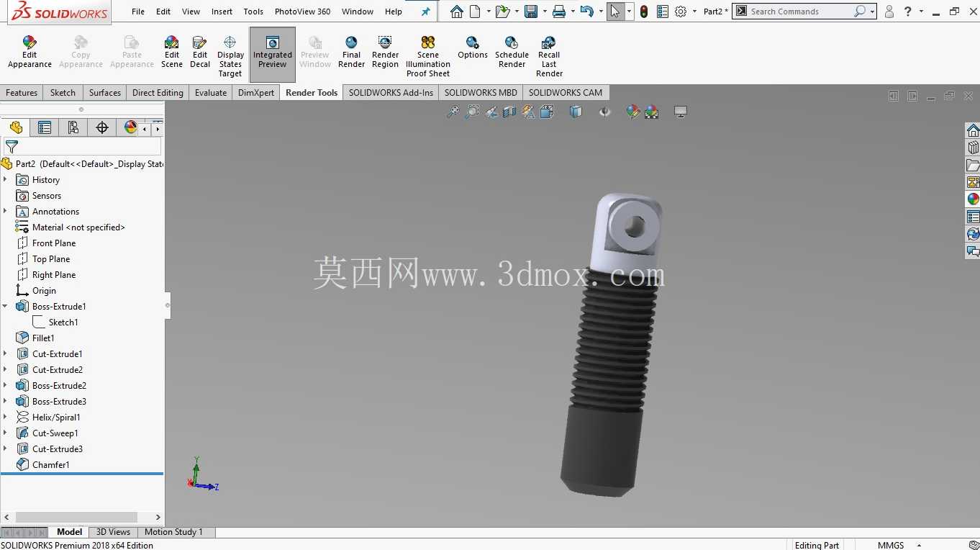The height and width of the screenshot is (550, 980).
Task: Click Schedule Render
Action: pos(512,52)
